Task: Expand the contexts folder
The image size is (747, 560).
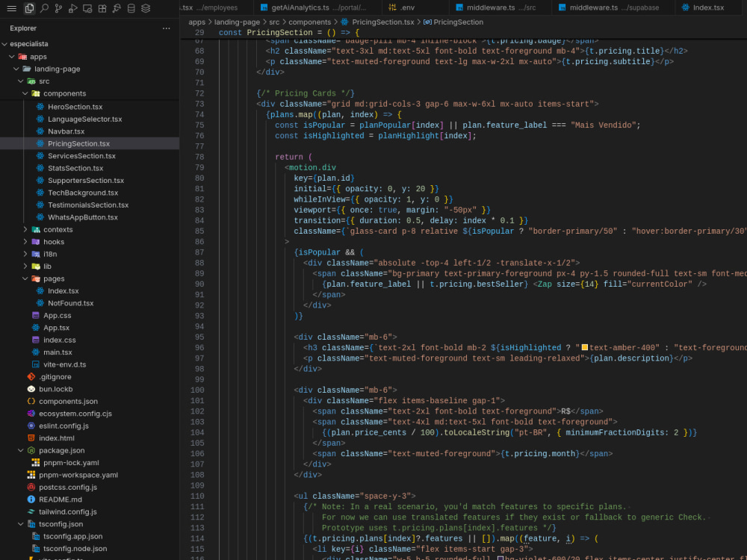Action: tap(25, 229)
